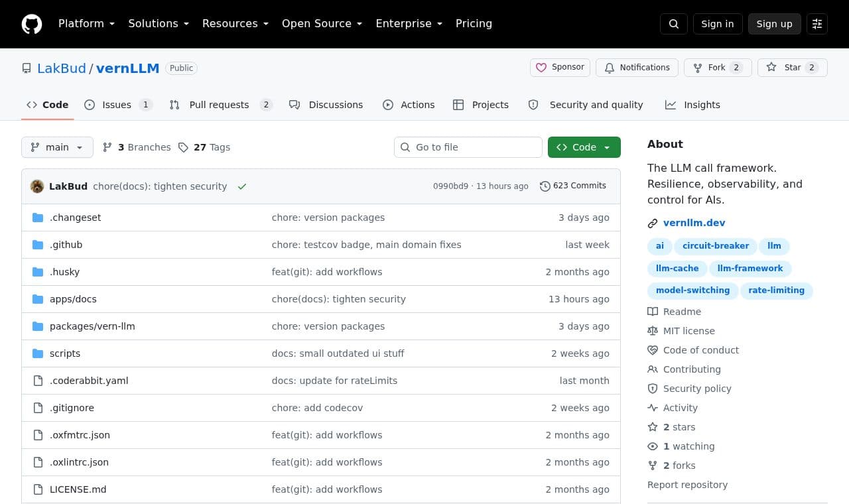Open the MIT license link

[681, 331]
